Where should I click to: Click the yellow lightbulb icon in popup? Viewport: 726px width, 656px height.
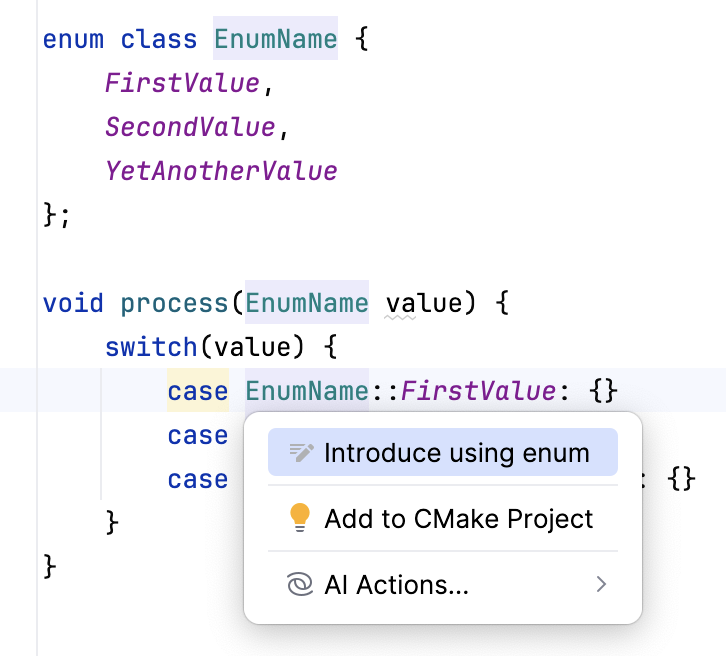pyautogui.click(x=300, y=518)
